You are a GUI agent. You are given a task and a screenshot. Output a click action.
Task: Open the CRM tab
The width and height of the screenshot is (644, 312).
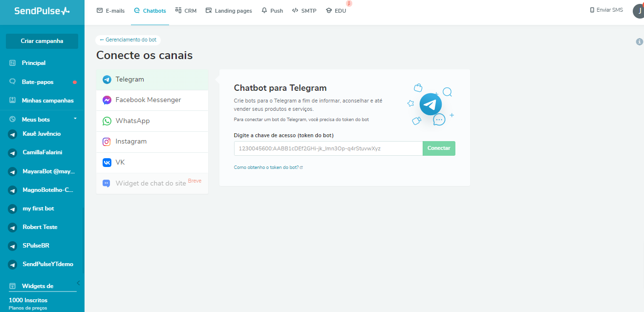186,11
